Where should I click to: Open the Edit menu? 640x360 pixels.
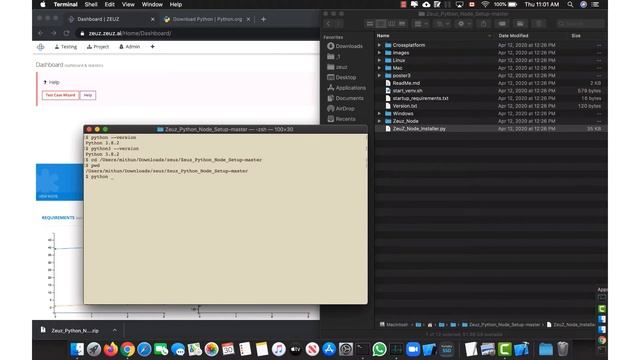109,4
